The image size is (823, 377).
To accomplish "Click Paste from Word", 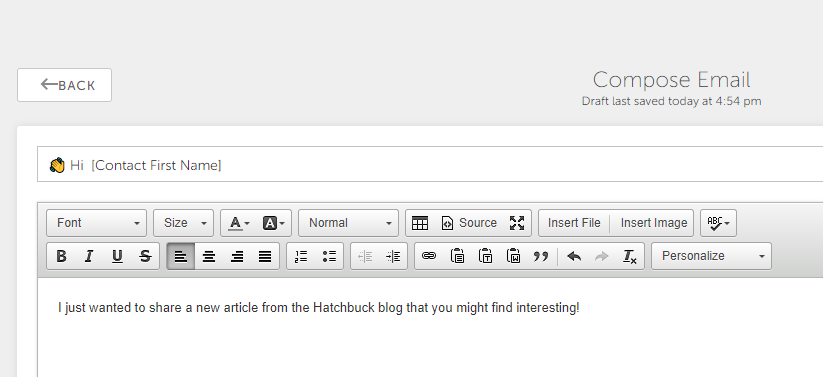I will click(513, 256).
